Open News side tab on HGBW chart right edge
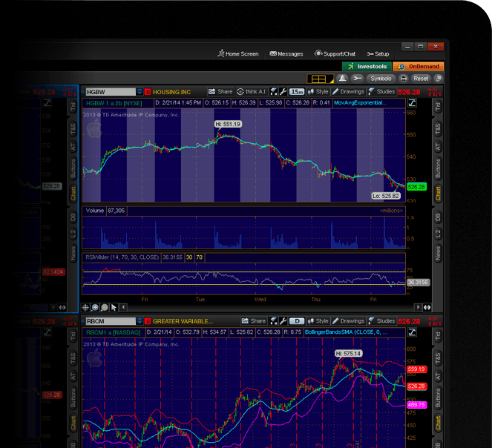The width and height of the screenshot is (492, 448). (x=438, y=254)
